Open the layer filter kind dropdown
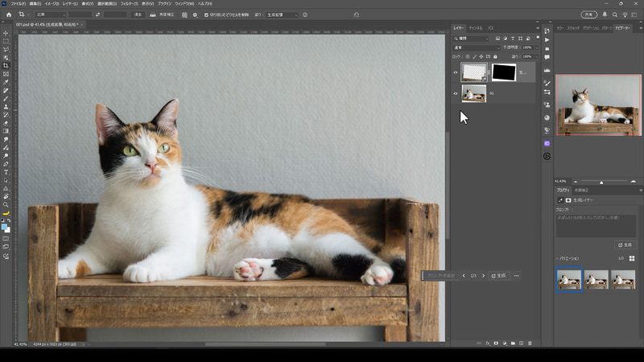Screen dimensions: 644x362 (x=471, y=39)
